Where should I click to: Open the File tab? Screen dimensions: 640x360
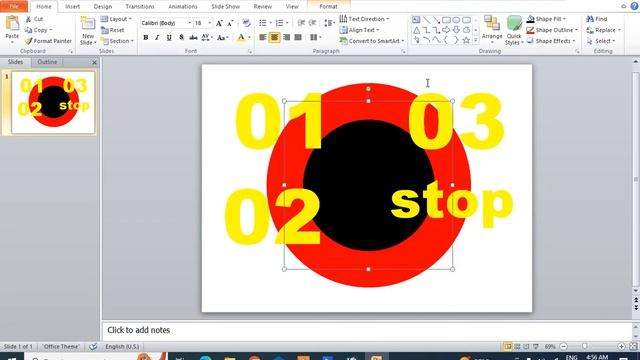coord(14,6)
